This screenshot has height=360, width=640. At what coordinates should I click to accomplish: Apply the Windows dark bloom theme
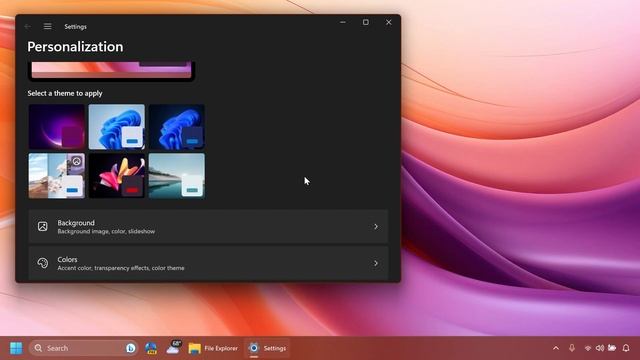coord(177,127)
